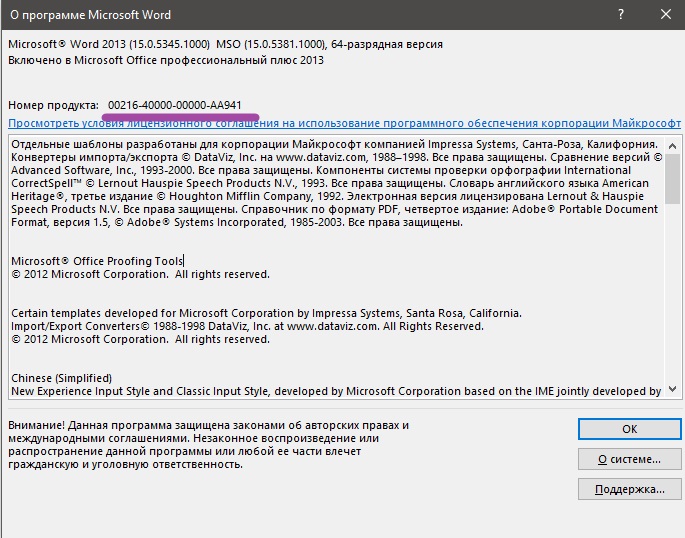
Task: Click the 'Chinese (Simplified)' line
Action: click(x=62, y=378)
